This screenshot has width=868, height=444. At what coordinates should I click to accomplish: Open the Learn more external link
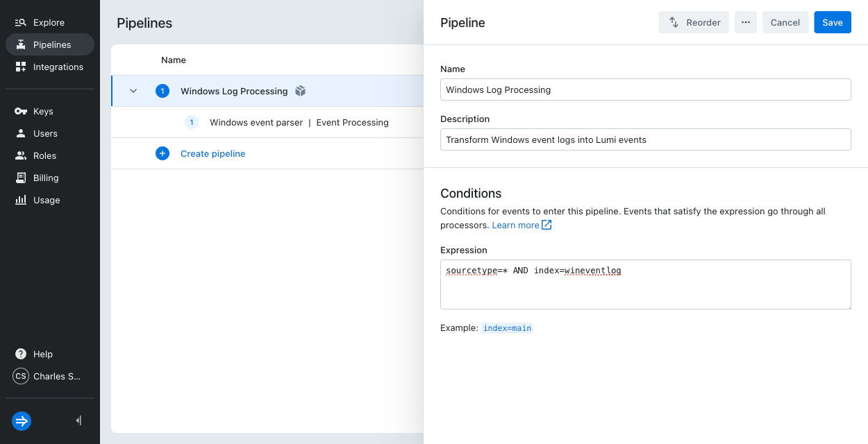[521, 225]
